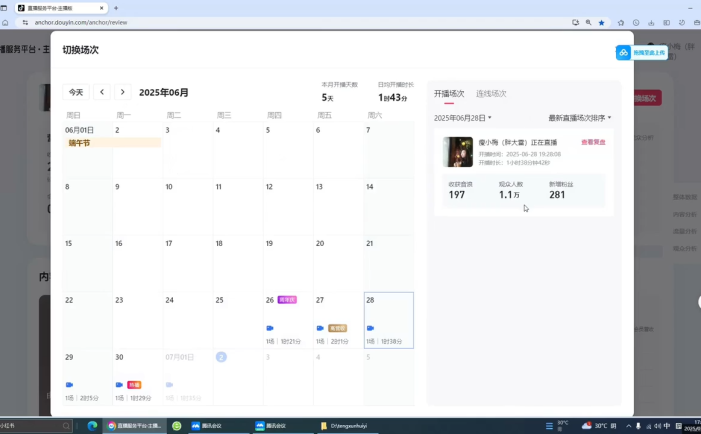Show hidden tray icons with the chevron

coord(628,426)
